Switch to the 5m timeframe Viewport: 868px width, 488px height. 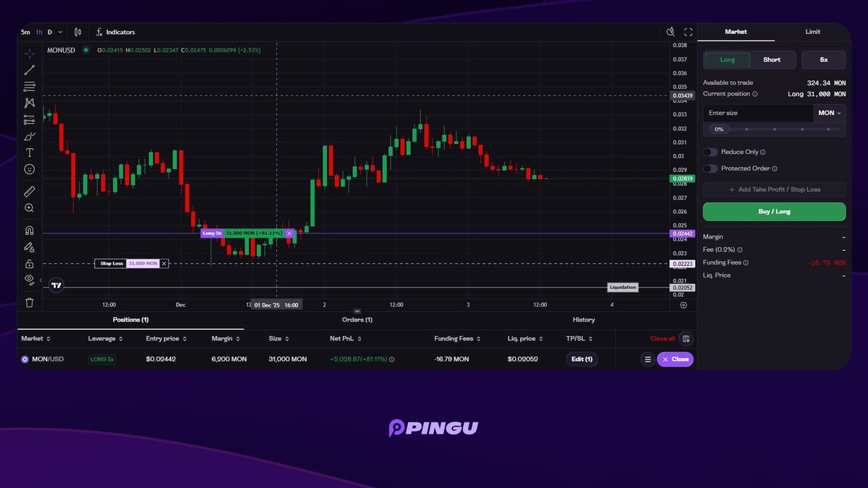click(25, 32)
